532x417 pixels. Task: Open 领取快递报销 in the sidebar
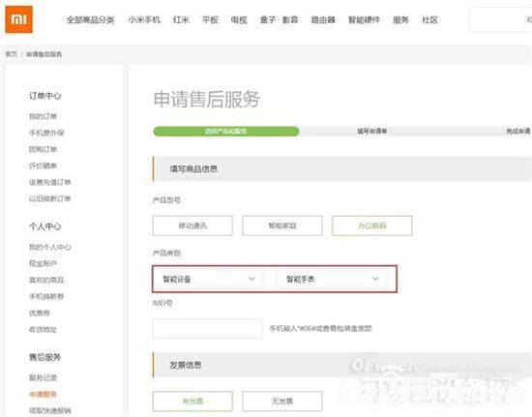[50, 410]
